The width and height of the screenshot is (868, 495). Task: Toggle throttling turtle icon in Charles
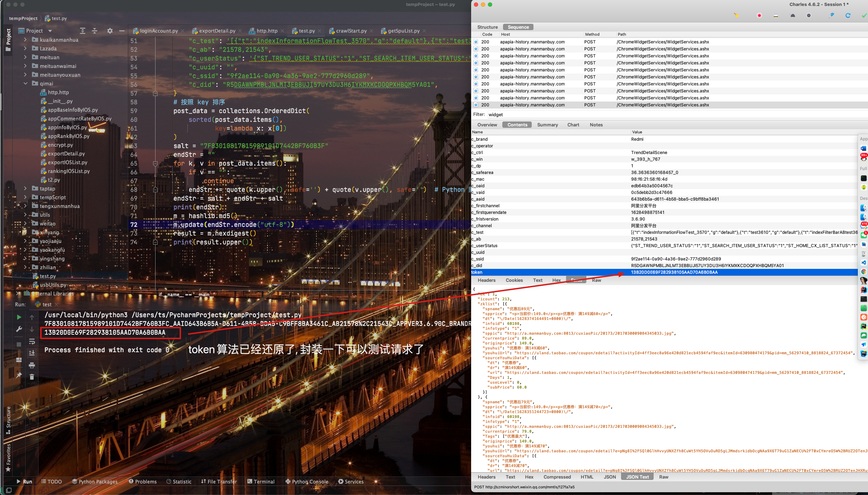pyautogui.click(x=793, y=15)
